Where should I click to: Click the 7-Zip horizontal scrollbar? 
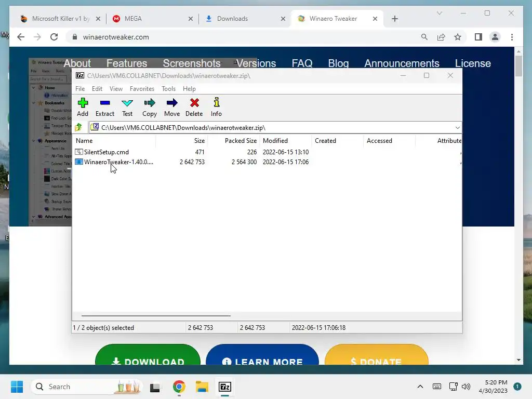[156, 316]
